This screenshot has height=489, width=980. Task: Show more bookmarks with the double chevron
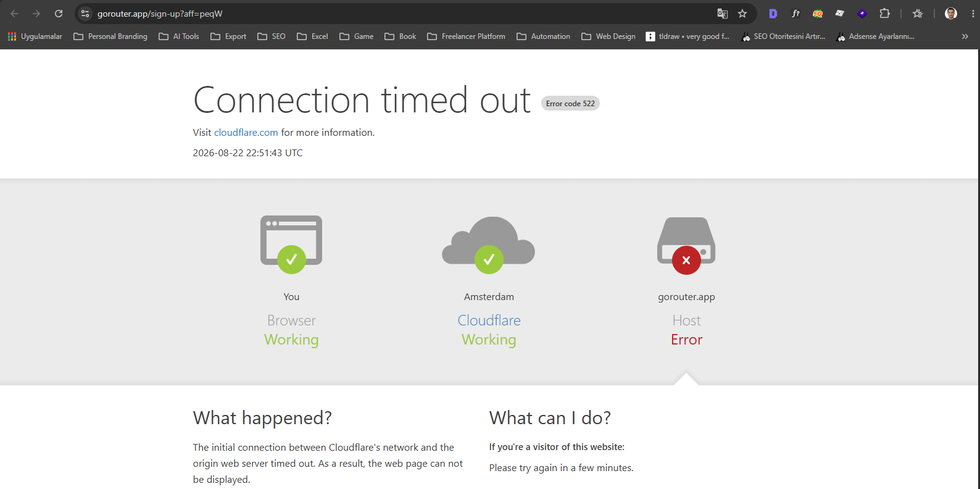(965, 36)
